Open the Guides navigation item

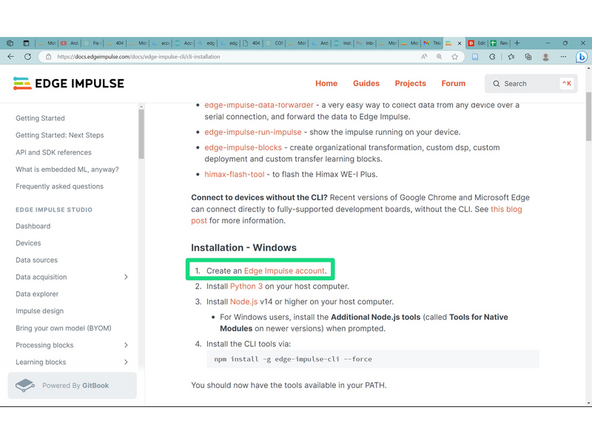tap(366, 83)
